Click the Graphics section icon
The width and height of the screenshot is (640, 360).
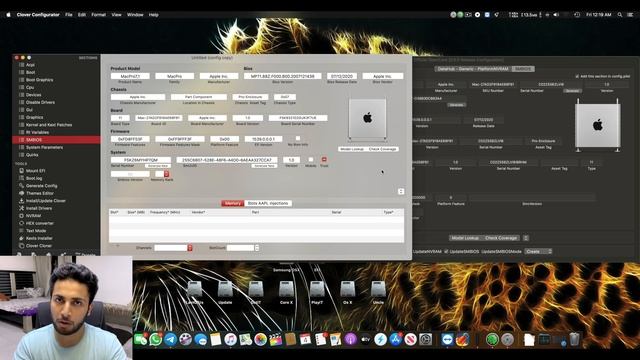point(21,117)
